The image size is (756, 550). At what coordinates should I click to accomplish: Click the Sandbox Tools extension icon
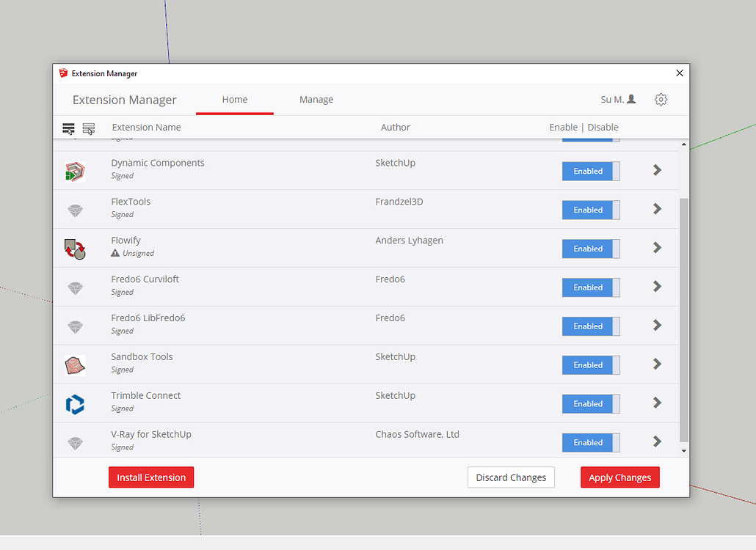click(75, 365)
